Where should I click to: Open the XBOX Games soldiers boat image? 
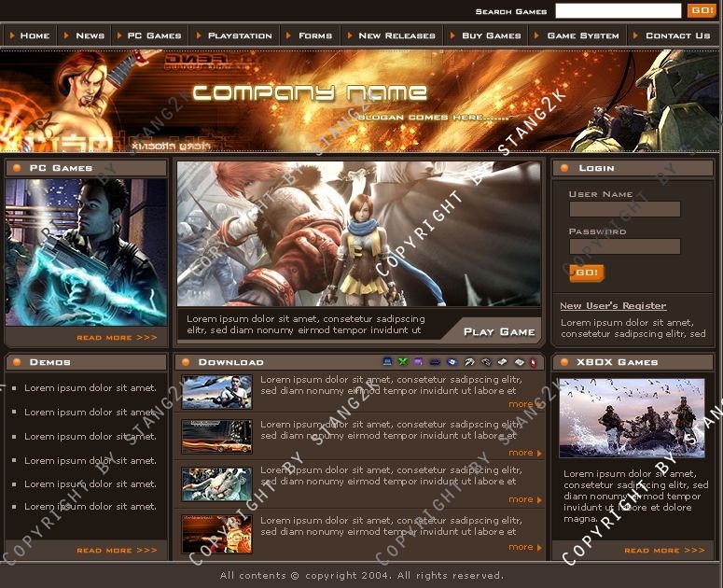632,418
